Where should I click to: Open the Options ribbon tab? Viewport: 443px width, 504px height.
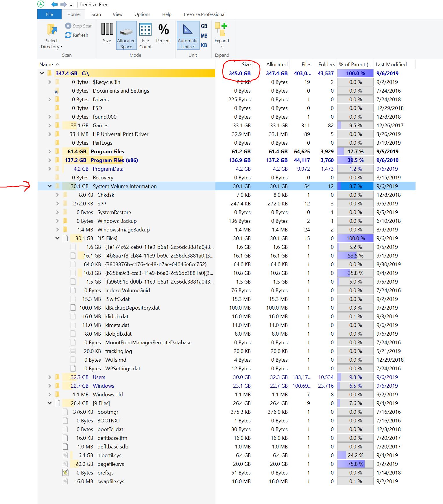142,14
